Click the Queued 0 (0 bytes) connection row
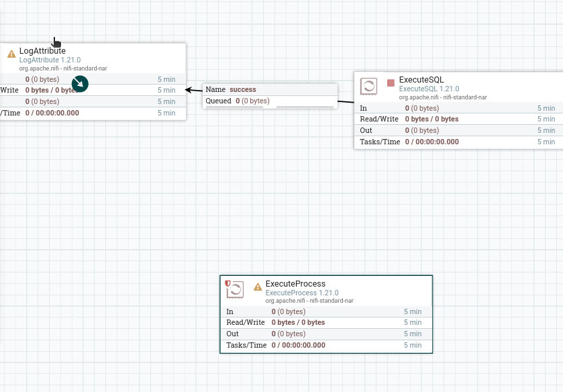The width and height of the screenshot is (563, 392). pos(270,101)
